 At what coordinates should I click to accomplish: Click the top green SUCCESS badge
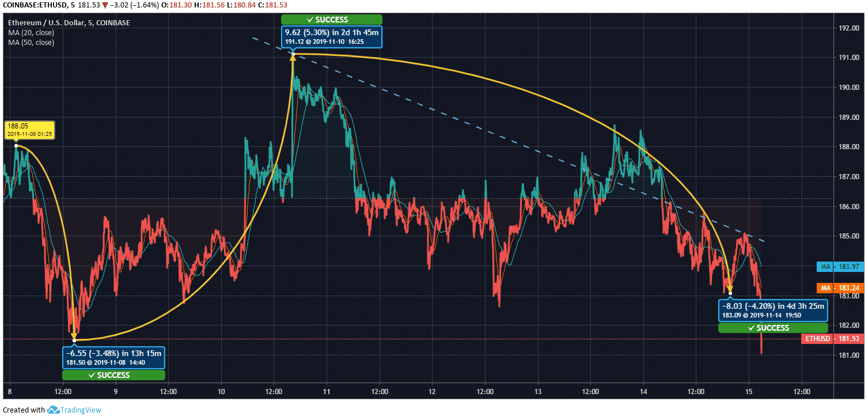[x=331, y=20]
